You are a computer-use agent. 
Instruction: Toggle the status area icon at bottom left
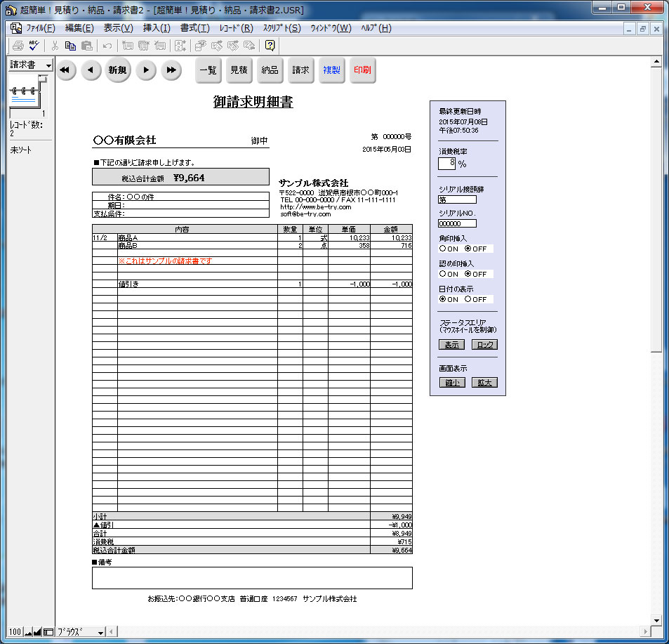[48, 632]
